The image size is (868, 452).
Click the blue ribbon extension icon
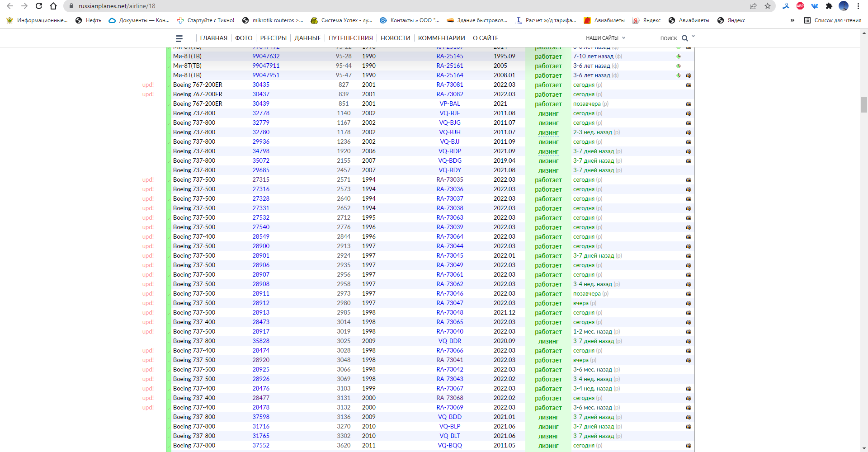pos(786,6)
